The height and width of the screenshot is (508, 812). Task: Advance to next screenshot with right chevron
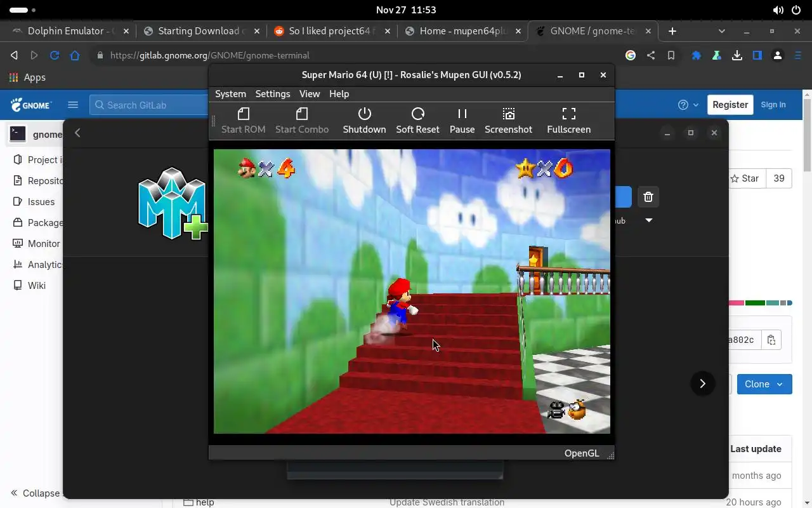click(x=702, y=384)
